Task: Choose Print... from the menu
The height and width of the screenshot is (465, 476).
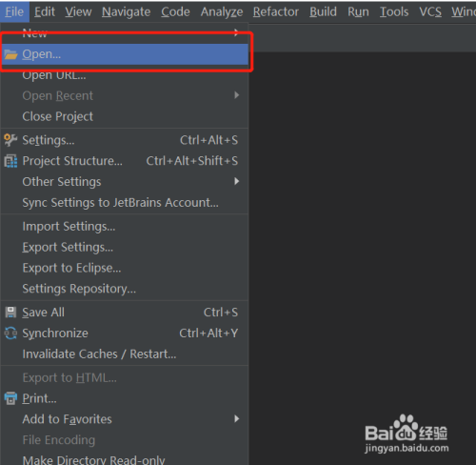Action: point(125,398)
